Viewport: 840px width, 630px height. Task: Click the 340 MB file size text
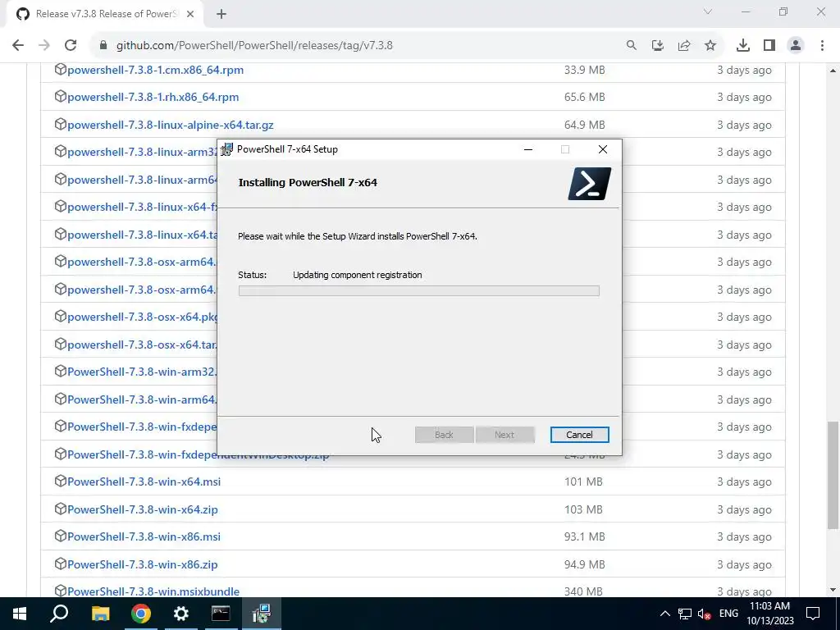click(x=583, y=591)
